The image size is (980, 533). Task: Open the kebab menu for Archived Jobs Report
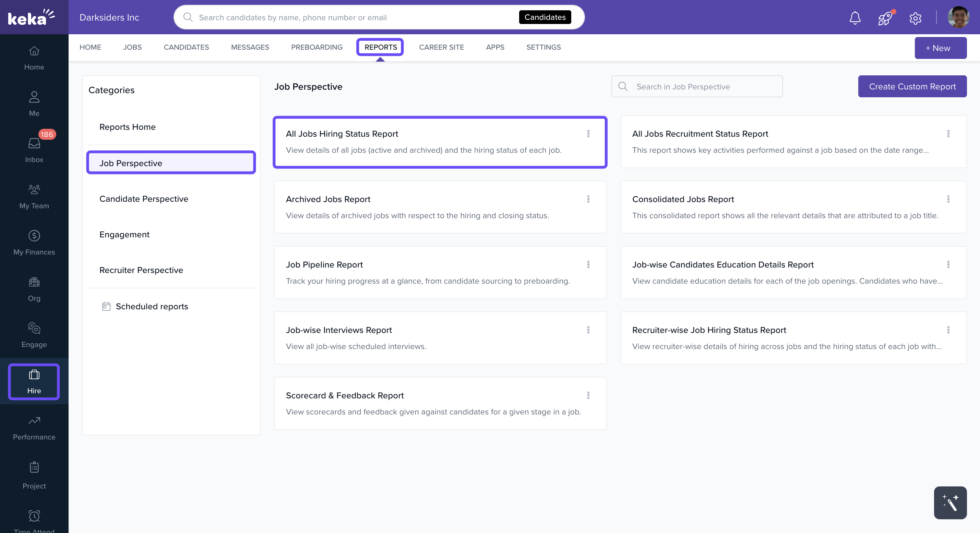[588, 199]
